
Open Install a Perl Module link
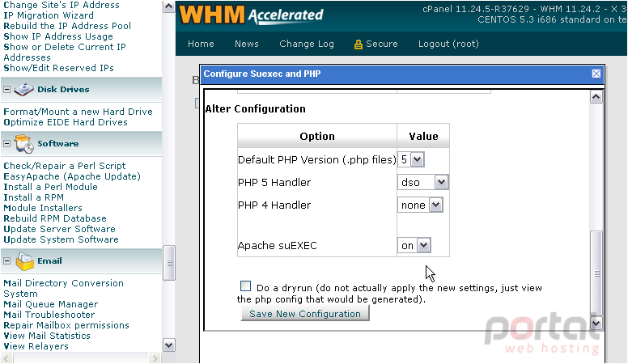click(50, 187)
